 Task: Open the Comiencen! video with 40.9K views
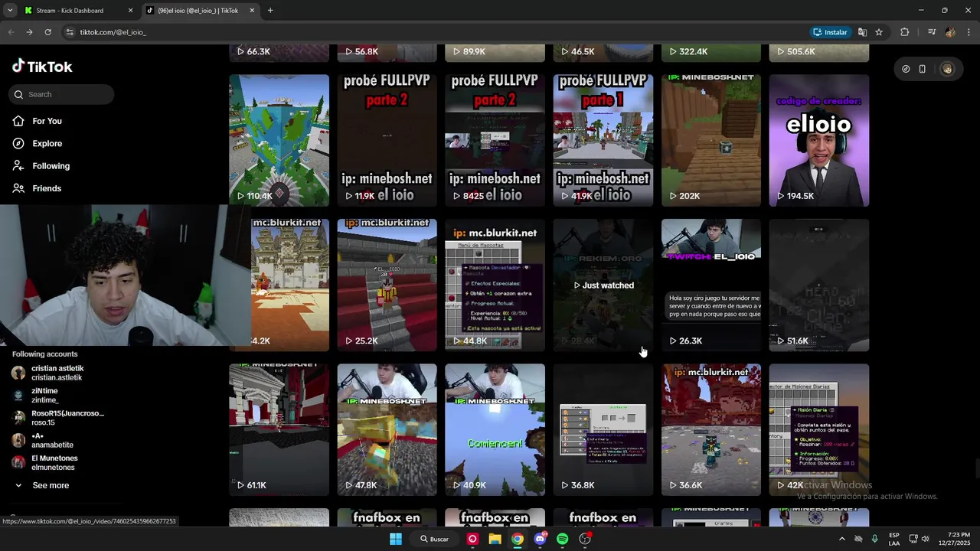tap(495, 429)
